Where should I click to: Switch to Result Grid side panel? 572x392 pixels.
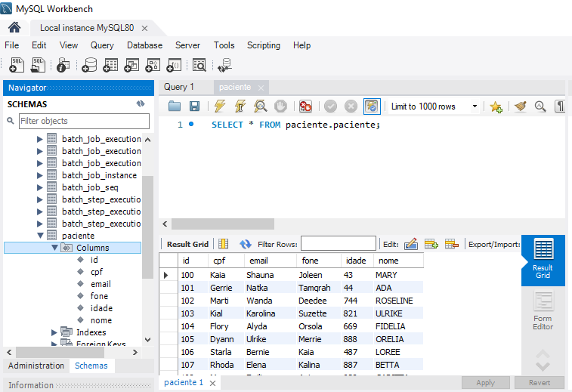(x=543, y=260)
